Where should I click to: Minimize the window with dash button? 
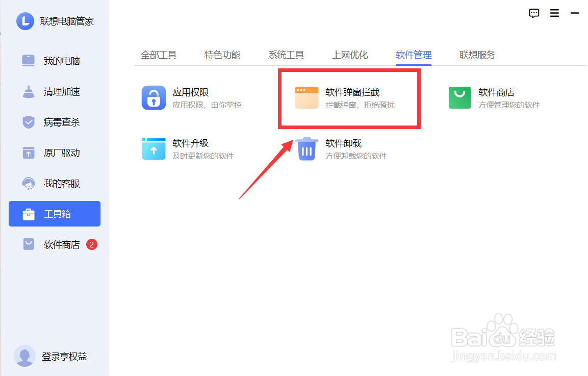tap(575, 13)
